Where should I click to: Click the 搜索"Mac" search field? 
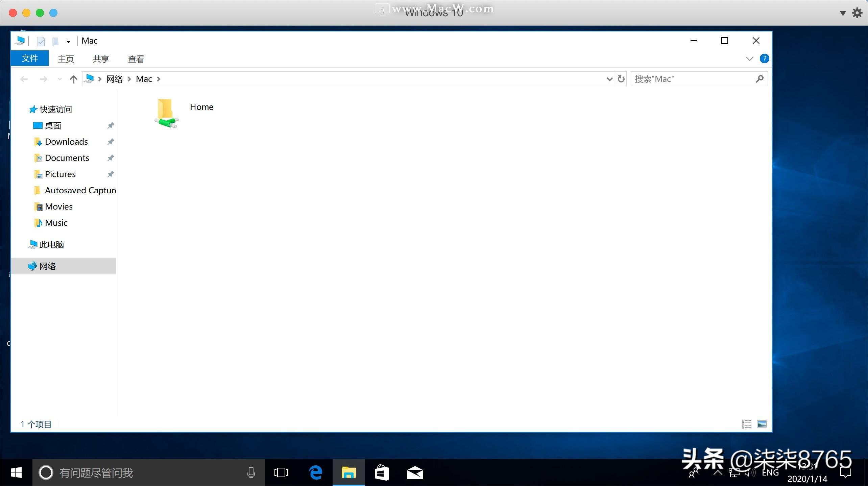pyautogui.click(x=693, y=79)
